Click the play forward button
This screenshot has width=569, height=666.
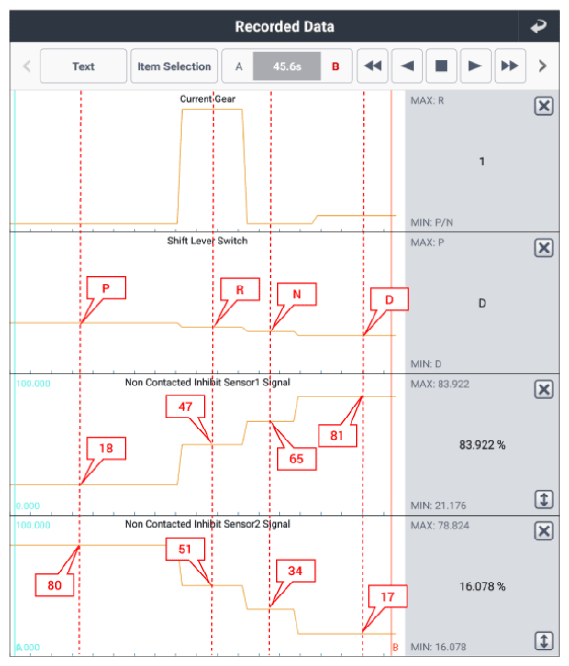[x=476, y=66]
